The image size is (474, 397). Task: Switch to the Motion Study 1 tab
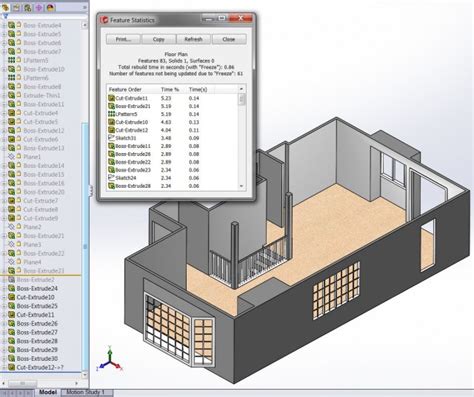[x=85, y=392]
